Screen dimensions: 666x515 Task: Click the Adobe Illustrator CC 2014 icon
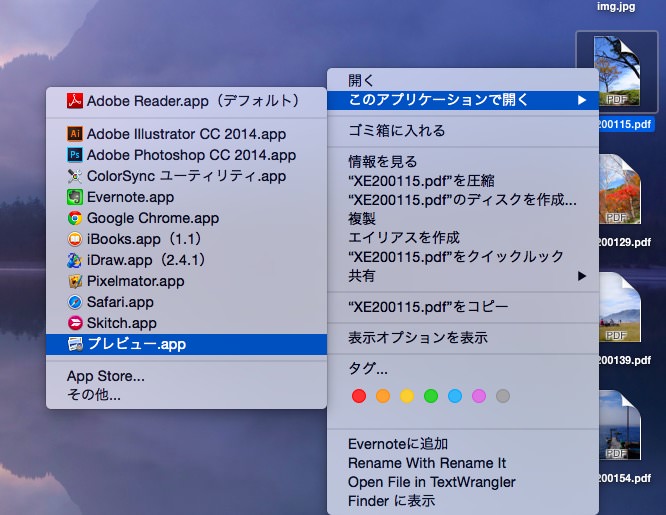point(75,134)
